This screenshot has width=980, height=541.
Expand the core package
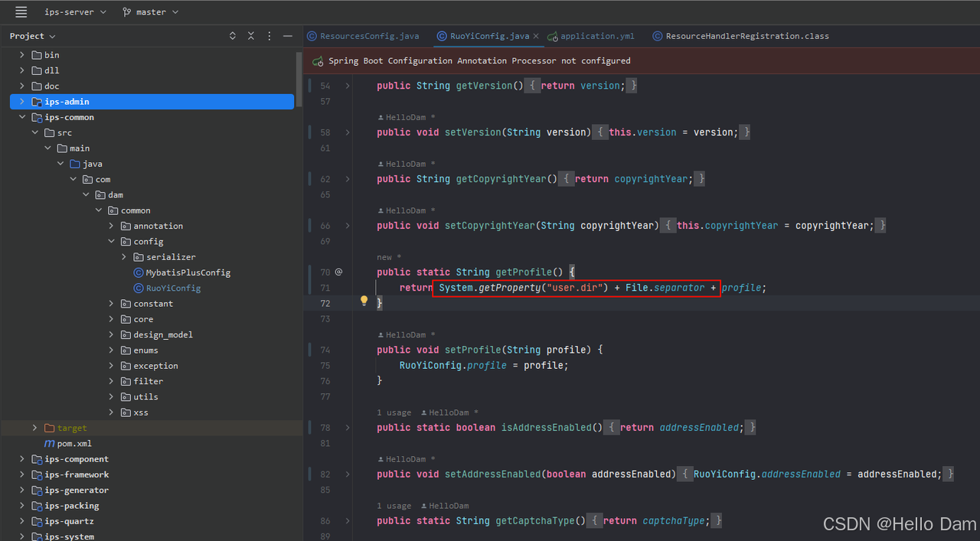[x=111, y=319]
